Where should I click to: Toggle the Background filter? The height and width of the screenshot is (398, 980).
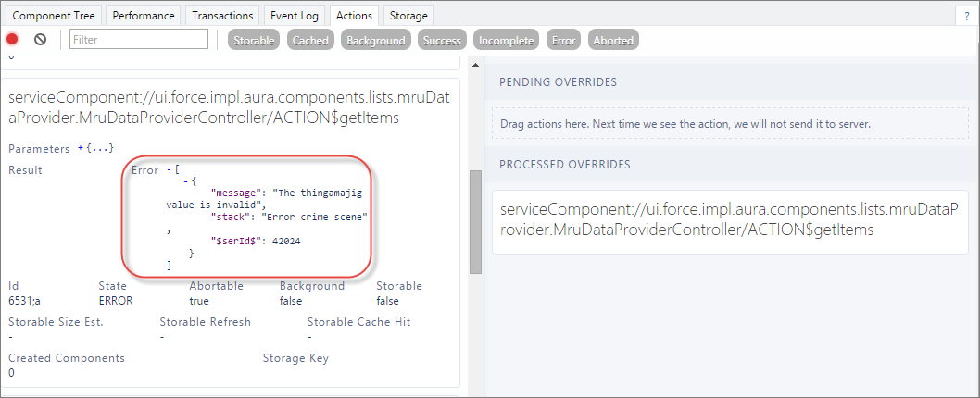pyautogui.click(x=376, y=40)
